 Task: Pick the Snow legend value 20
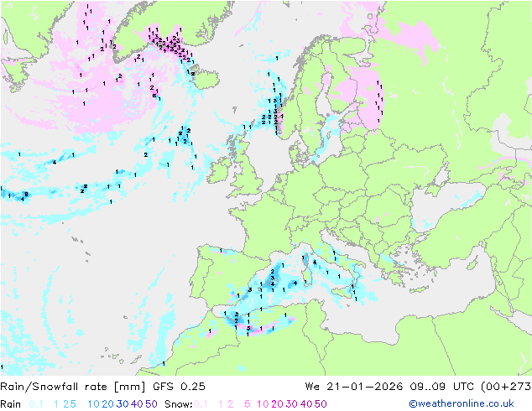click(277, 404)
